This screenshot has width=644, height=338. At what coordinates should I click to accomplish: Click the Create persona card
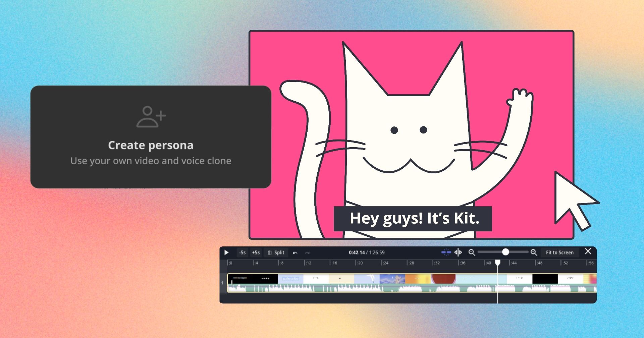pyautogui.click(x=151, y=137)
